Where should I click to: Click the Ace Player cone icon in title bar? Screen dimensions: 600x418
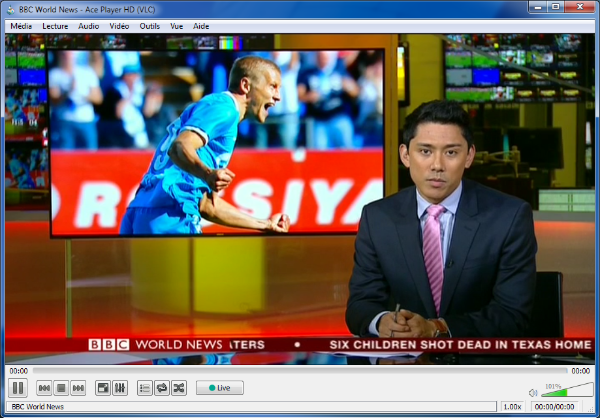coord(11,10)
